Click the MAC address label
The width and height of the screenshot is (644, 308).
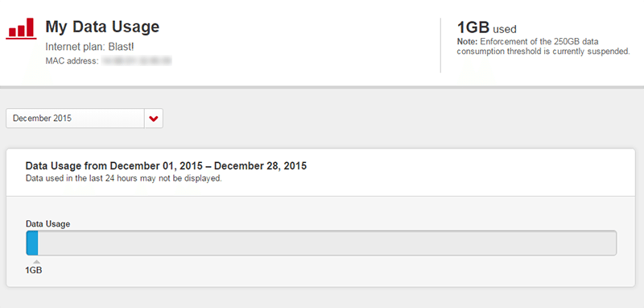pyautogui.click(x=72, y=61)
